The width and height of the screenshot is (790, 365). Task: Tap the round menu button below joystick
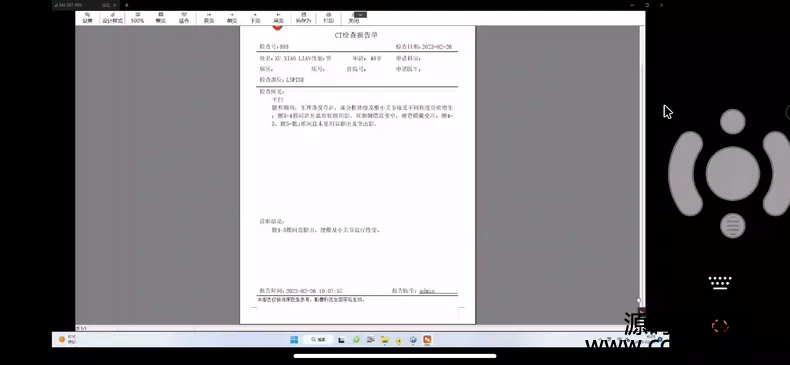(733, 225)
